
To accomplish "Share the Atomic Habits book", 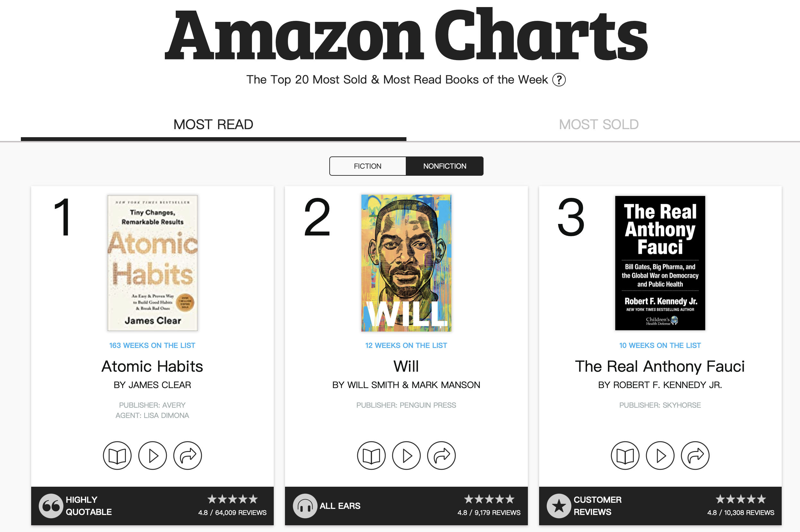I will click(x=188, y=456).
